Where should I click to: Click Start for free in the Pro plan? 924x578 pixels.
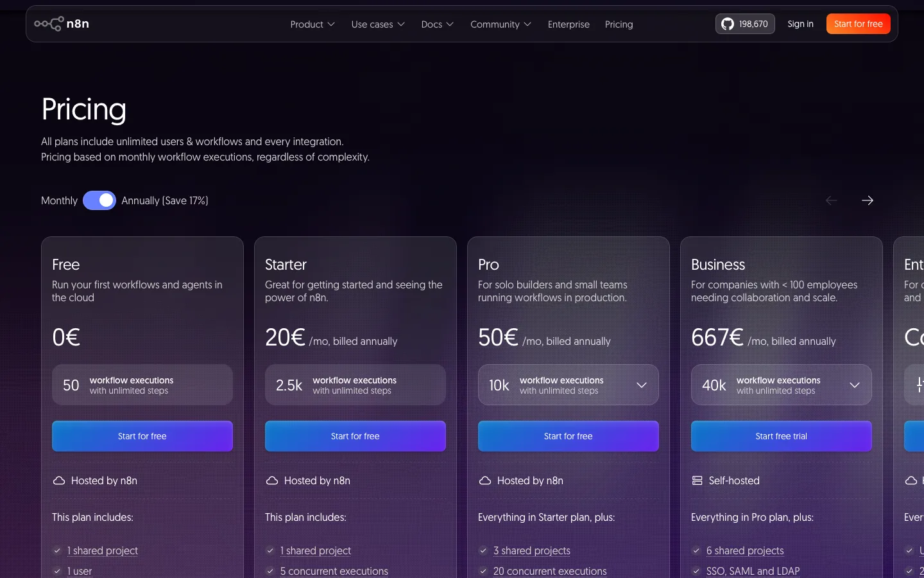pos(569,436)
